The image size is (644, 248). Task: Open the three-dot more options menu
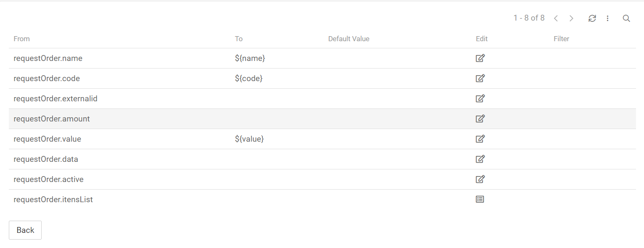tap(608, 18)
